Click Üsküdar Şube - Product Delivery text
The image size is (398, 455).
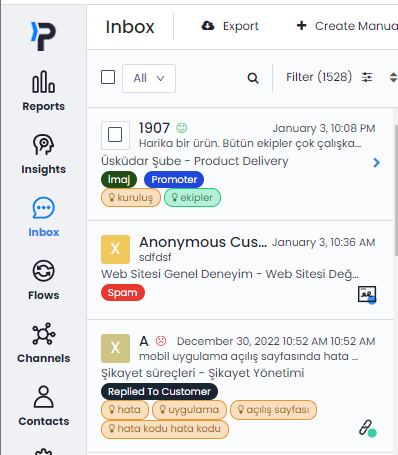pyautogui.click(x=195, y=161)
